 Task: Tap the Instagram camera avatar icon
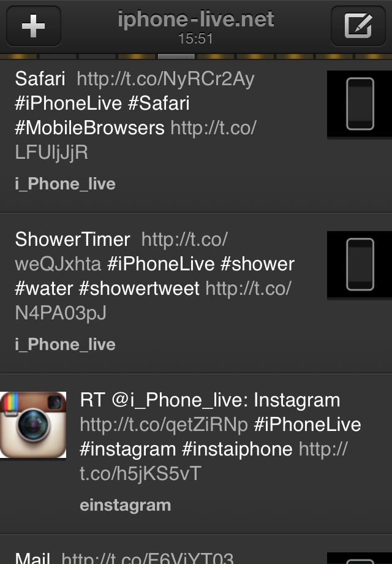point(33,425)
